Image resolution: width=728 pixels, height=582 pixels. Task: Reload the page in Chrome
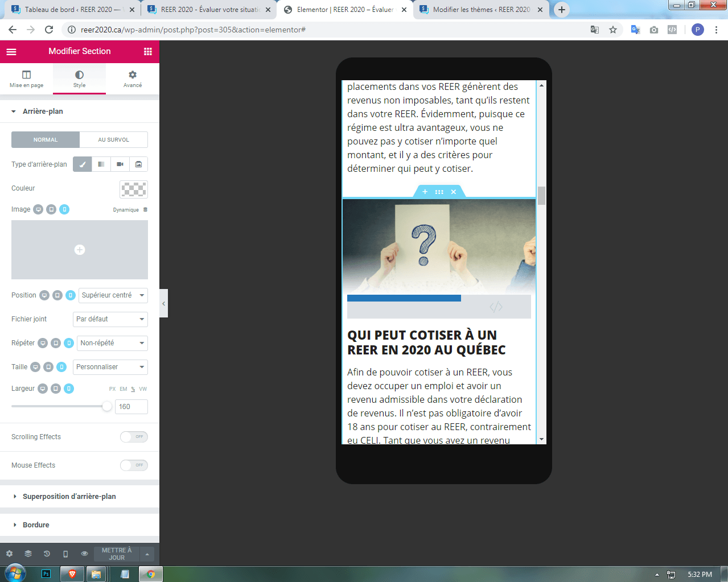49,30
